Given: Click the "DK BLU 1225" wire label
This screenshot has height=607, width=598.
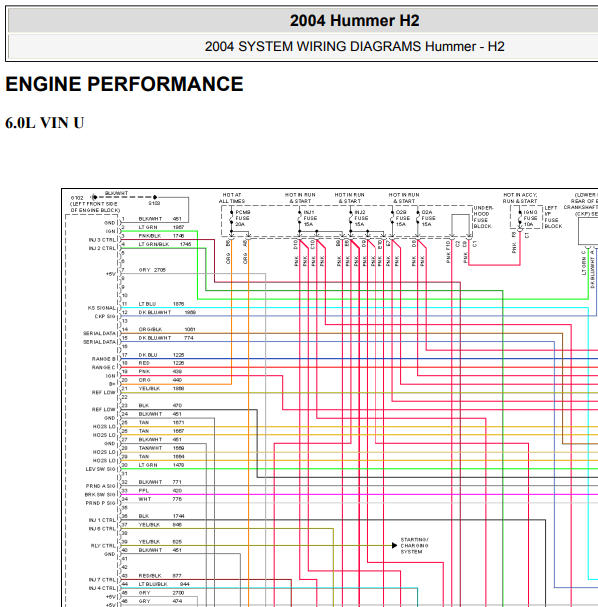Looking at the screenshot, I should click(161, 355).
